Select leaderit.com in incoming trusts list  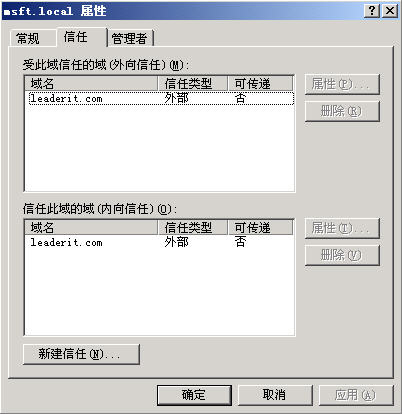click(161, 242)
